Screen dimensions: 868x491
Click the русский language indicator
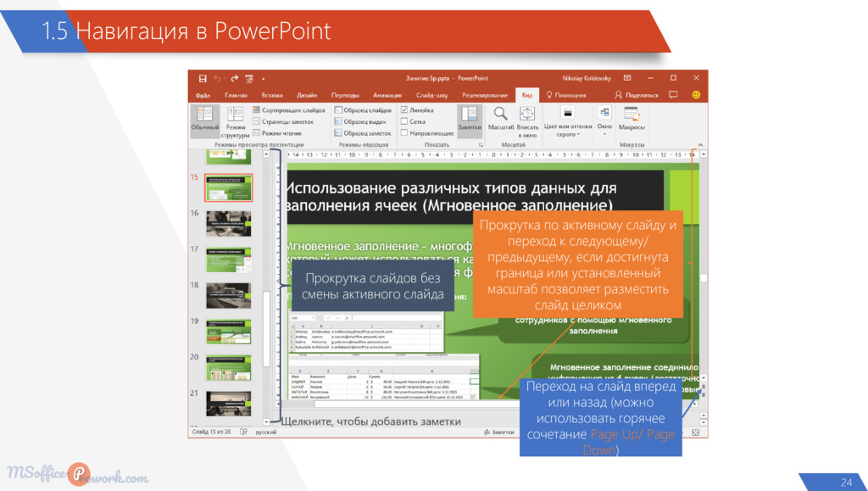[265, 432]
